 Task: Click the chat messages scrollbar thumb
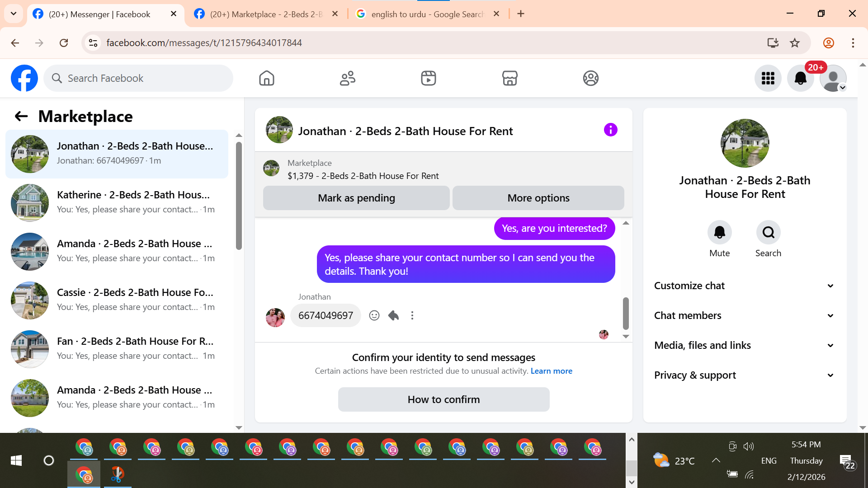[x=626, y=313]
